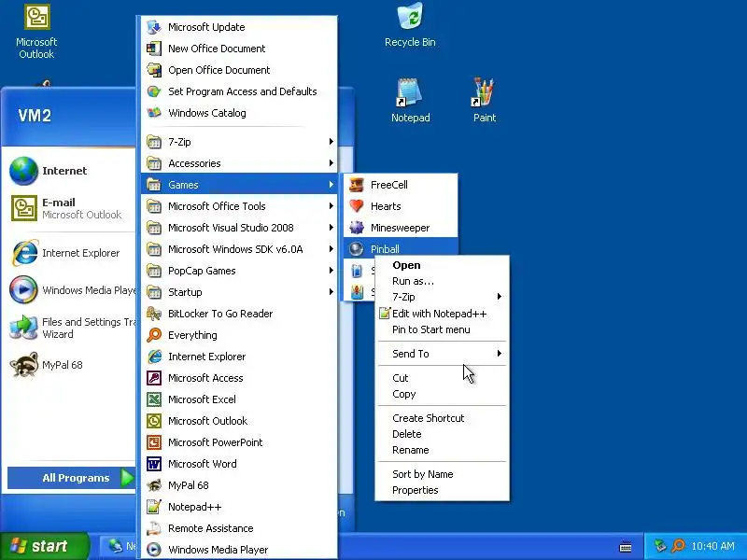Image resolution: width=747 pixels, height=560 pixels.
Task: Select Create Shortcut in context menu
Action: pos(442,418)
